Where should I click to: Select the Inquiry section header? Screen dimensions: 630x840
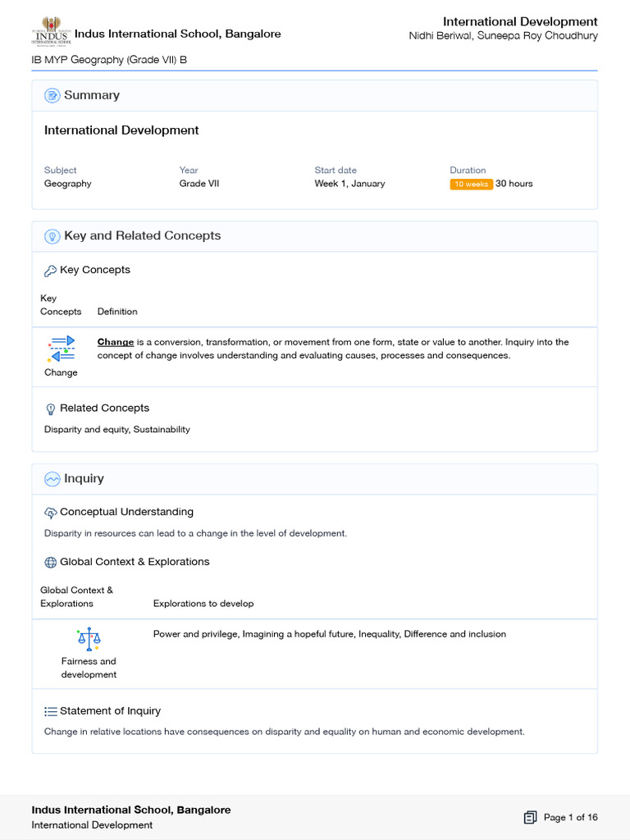(x=84, y=478)
